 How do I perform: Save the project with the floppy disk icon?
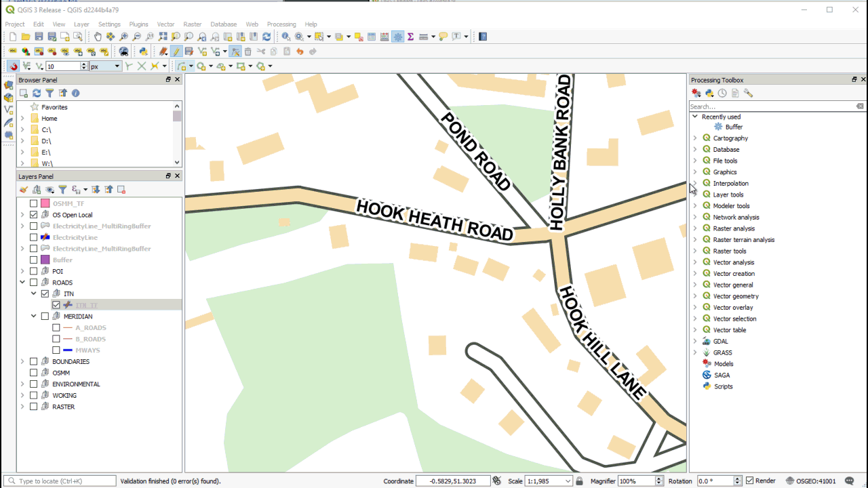(39, 37)
